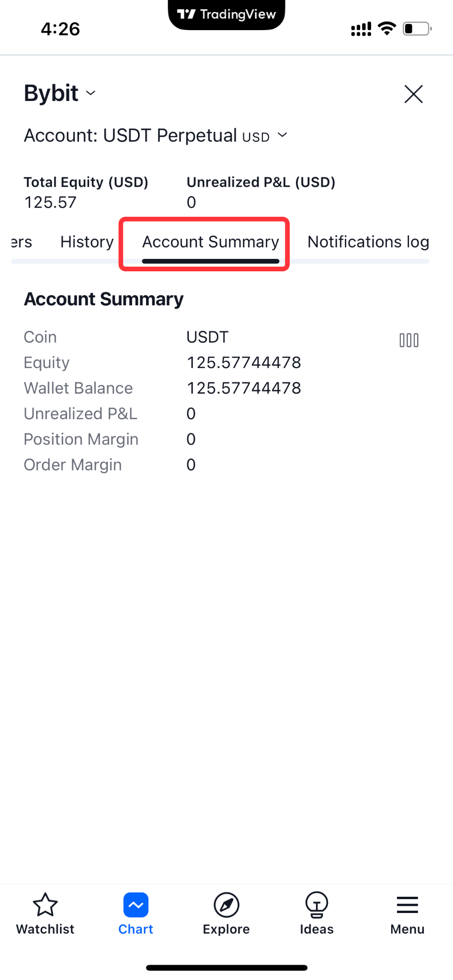Viewport: 453px width, 980px height.
Task: Open the Ideas lightbulb icon
Action: click(317, 905)
